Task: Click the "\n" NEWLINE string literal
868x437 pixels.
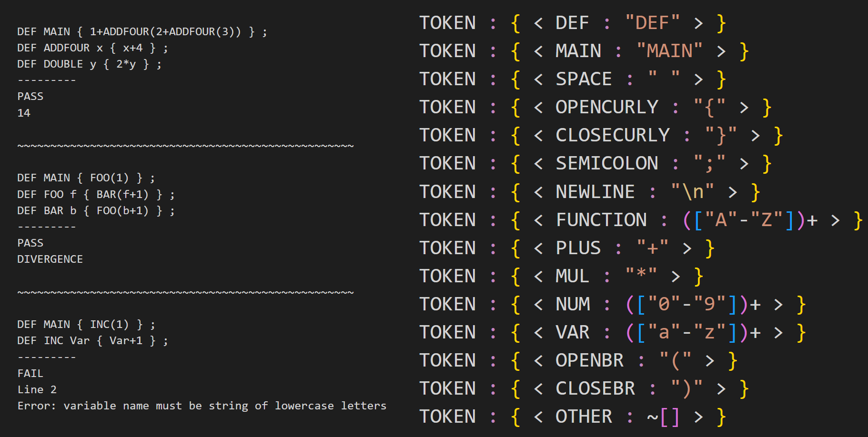Action: (x=692, y=192)
